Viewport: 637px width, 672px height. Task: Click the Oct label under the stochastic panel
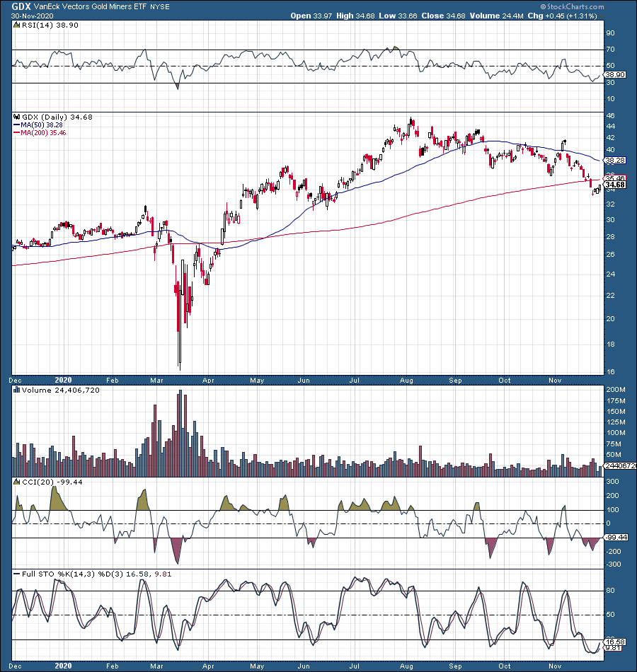point(505,666)
